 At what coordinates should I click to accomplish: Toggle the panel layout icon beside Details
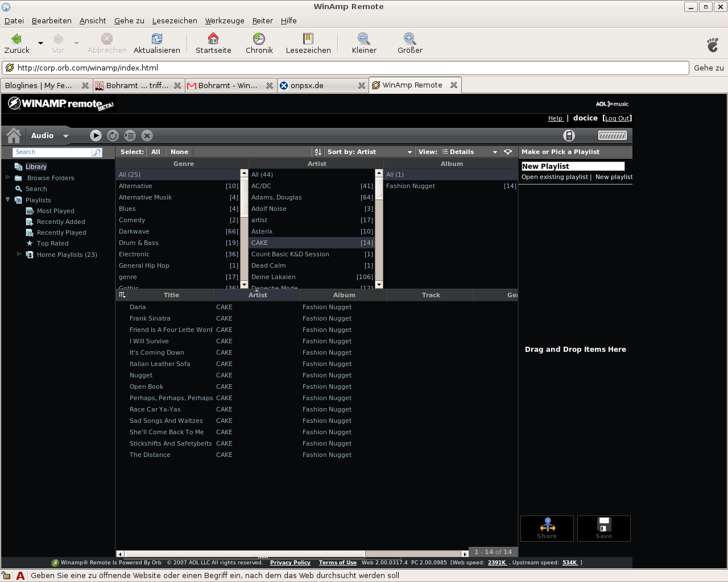[x=508, y=152]
